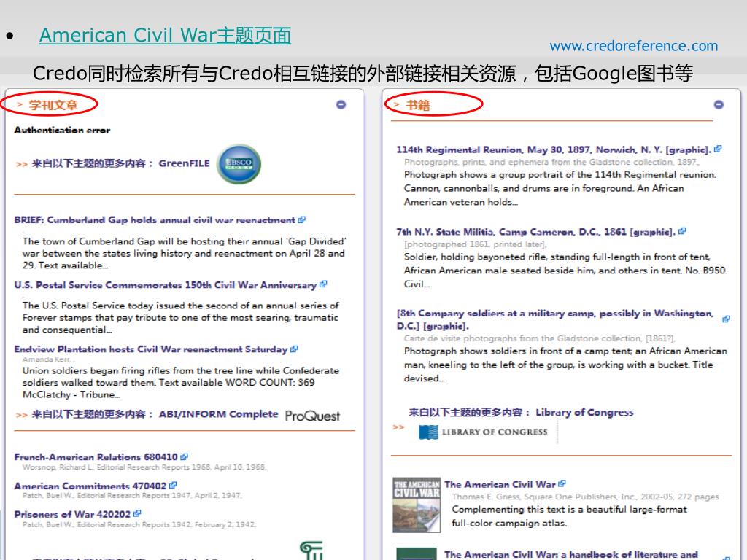Image resolution: width=747 pixels, height=560 pixels.
Task: Click external link icon beside Postal Service article
Action: [x=323, y=284]
